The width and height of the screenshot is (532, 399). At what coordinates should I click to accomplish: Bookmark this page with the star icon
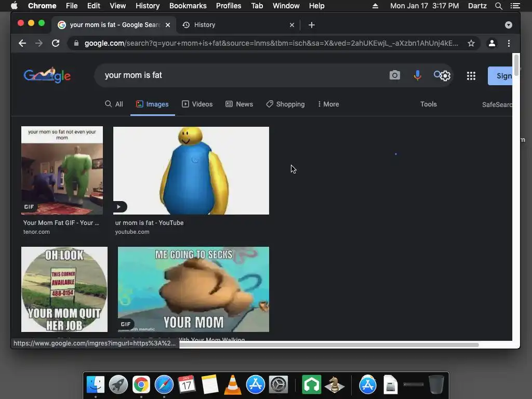coord(471,43)
